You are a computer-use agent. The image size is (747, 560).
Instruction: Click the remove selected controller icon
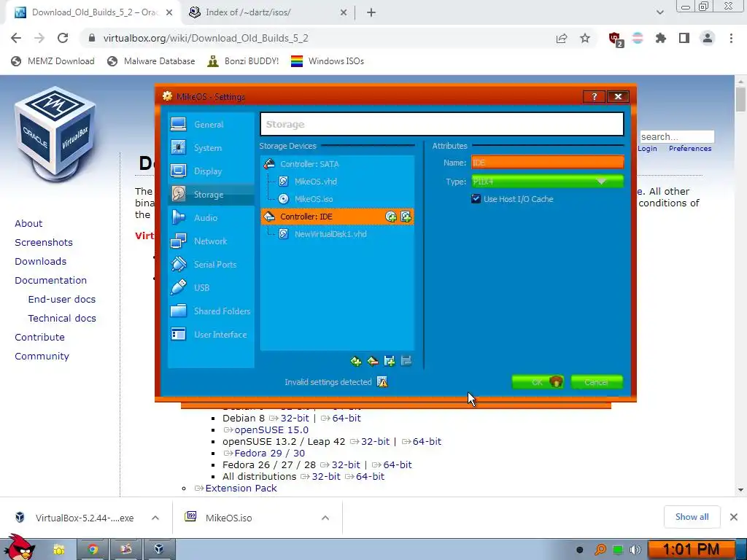(x=373, y=362)
